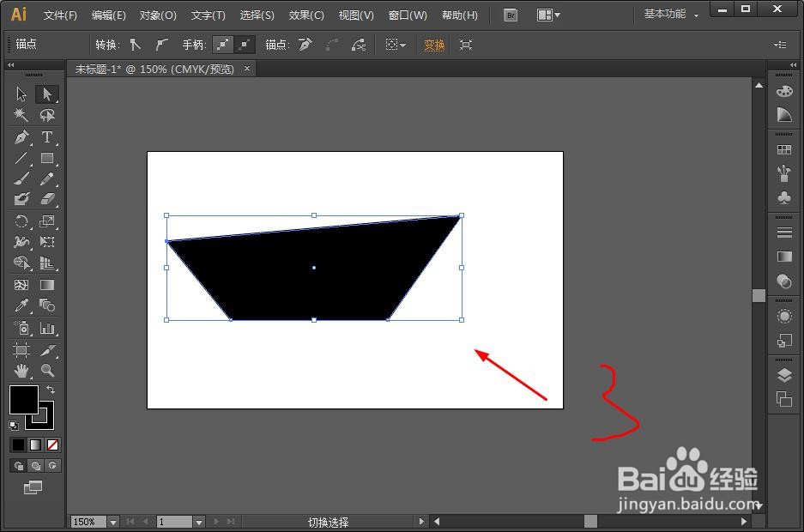Select the Pen tool

tap(21, 137)
